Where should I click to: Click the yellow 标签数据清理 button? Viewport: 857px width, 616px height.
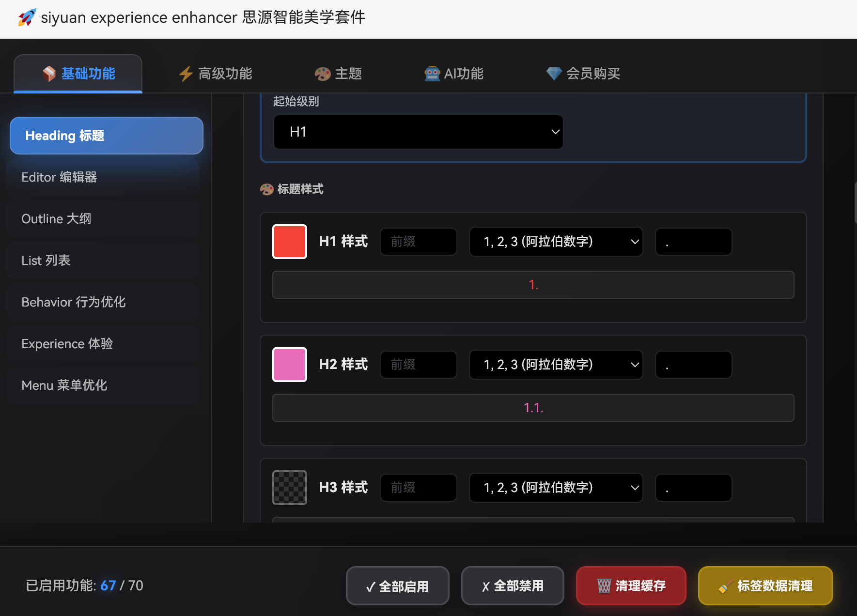pyautogui.click(x=765, y=586)
